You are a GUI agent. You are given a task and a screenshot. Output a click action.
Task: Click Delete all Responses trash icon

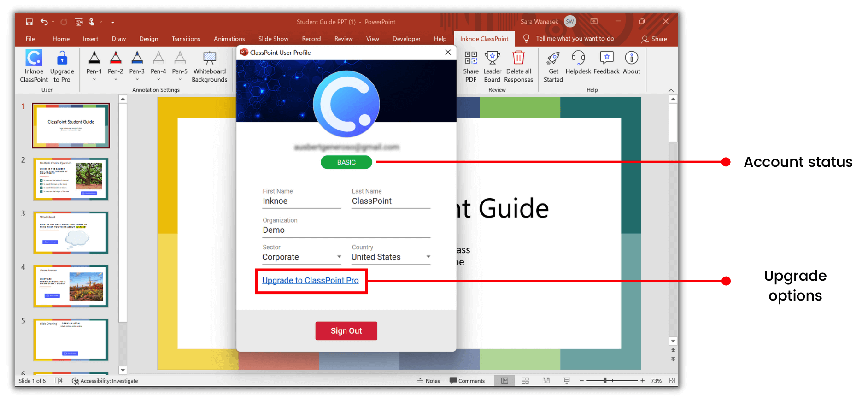click(518, 59)
